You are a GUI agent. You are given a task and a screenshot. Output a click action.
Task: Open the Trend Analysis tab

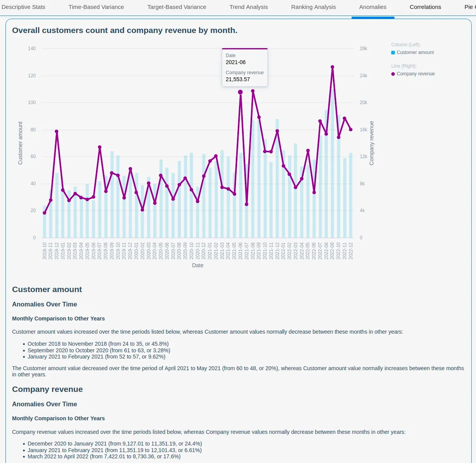click(x=248, y=7)
